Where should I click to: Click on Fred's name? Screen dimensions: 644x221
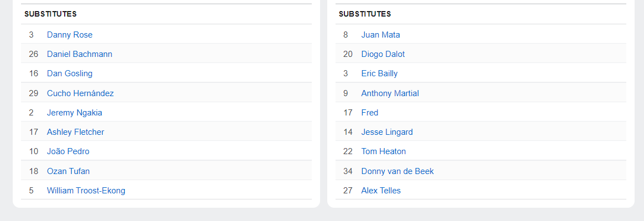click(x=370, y=113)
